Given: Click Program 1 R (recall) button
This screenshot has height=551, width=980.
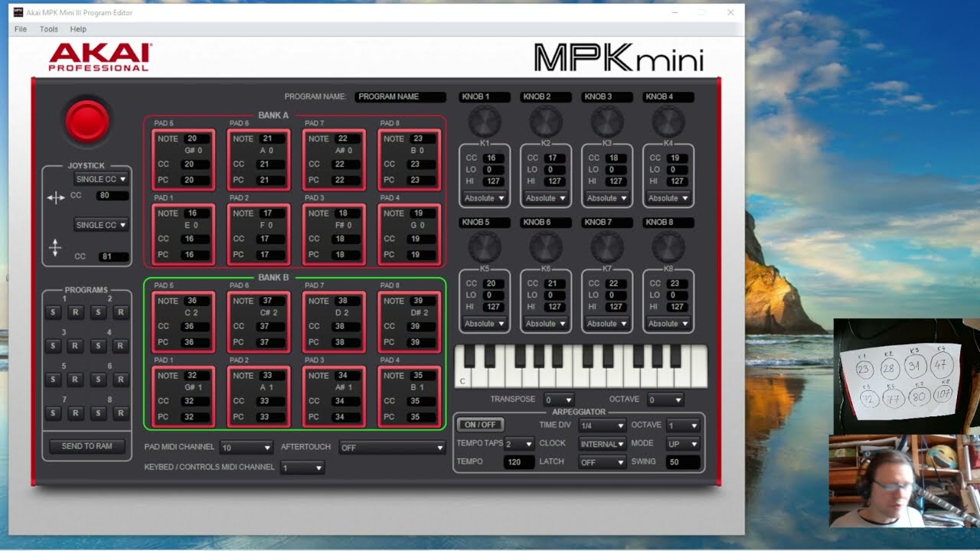Looking at the screenshot, I should (x=75, y=312).
